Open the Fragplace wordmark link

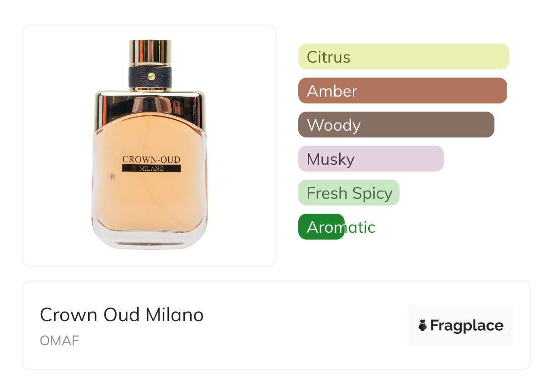(x=467, y=326)
